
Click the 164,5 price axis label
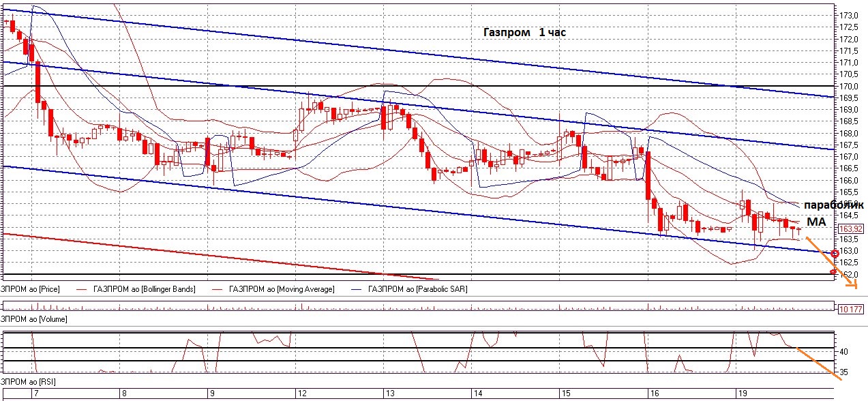tap(850, 216)
